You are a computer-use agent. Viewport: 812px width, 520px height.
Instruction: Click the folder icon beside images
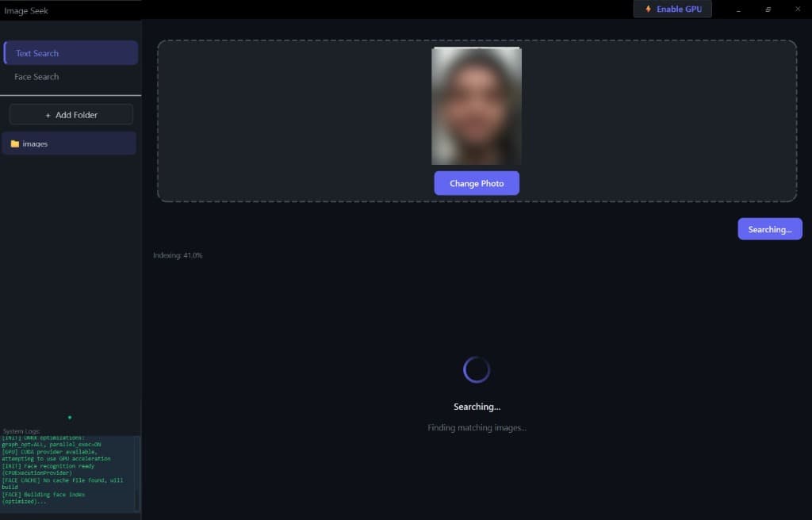14,143
